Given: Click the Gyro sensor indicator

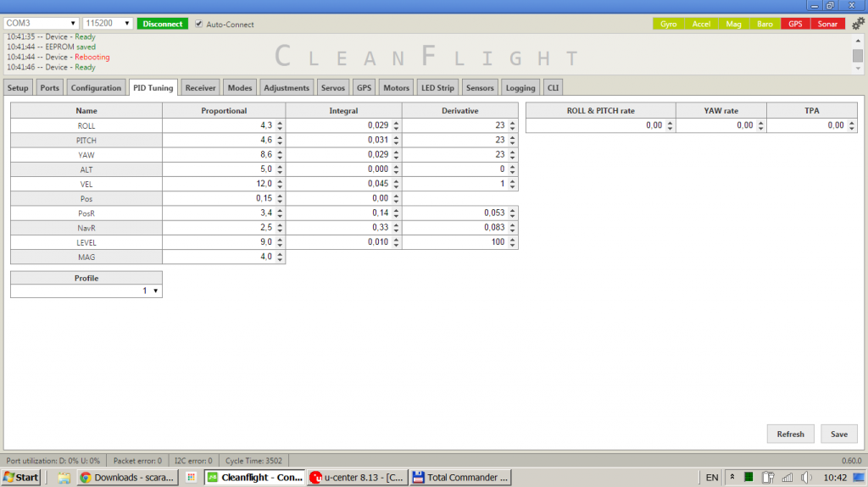Looking at the screenshot, I should 670,24.
